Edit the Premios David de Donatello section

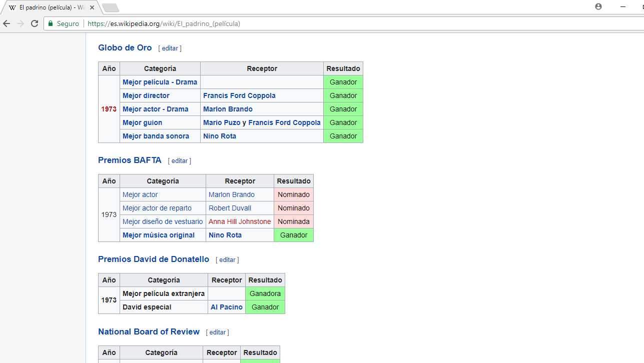pyautogui.click(x=227, y=260)
